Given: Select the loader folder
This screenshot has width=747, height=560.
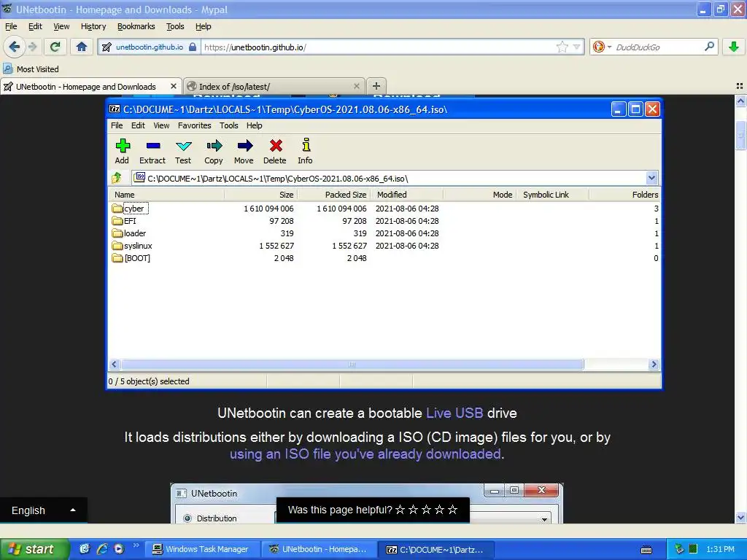Looking at the screenshot, I should [128, 233].
